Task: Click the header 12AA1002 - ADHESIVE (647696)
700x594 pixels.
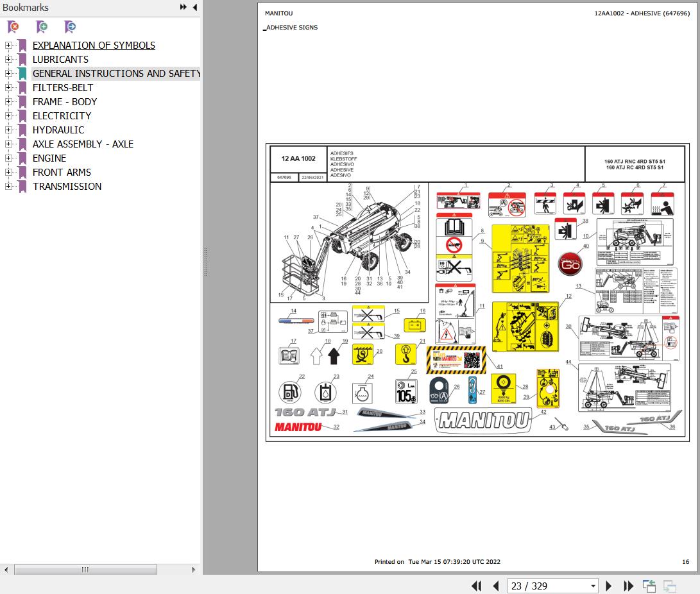Action: coord(642,13)
